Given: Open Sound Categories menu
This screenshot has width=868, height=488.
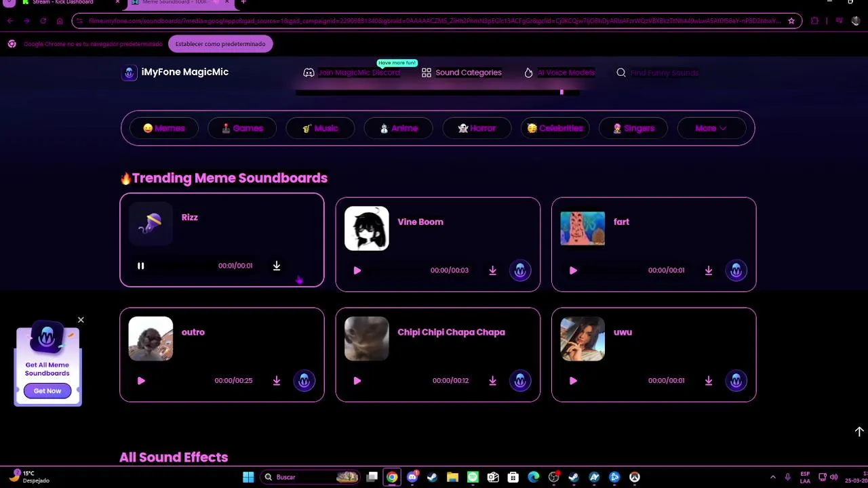Looking at the screenshot, I should [462, 73].
